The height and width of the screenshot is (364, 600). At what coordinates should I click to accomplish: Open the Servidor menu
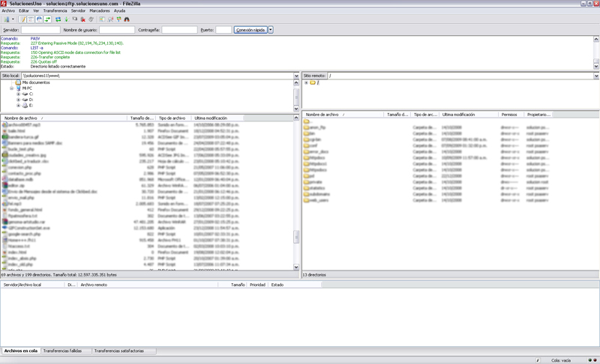(x=78, y=10)
